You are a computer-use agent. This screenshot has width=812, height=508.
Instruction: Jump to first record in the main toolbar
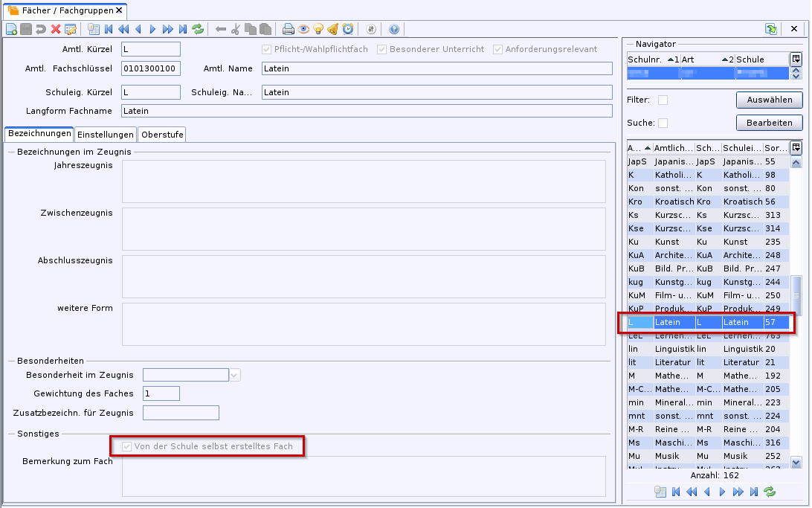click(109, 29)
